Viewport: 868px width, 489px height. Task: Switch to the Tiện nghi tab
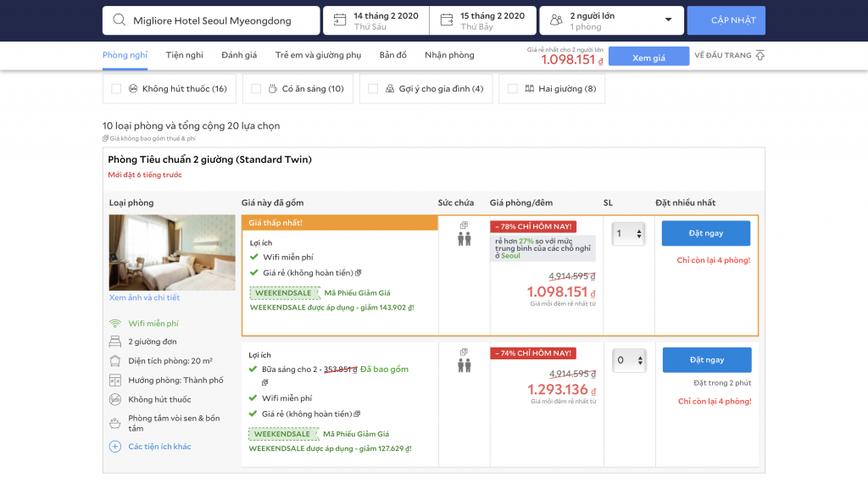[184, 55]
